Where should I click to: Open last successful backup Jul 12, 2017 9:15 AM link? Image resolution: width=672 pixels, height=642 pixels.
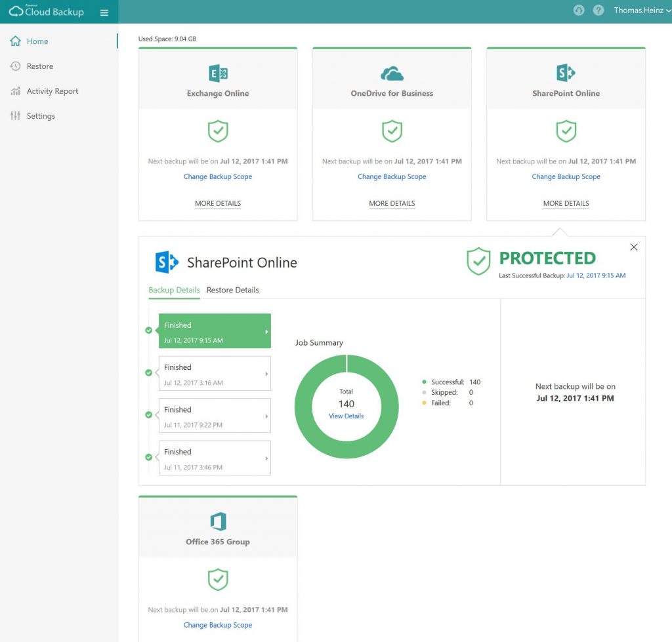click(596, 275)
